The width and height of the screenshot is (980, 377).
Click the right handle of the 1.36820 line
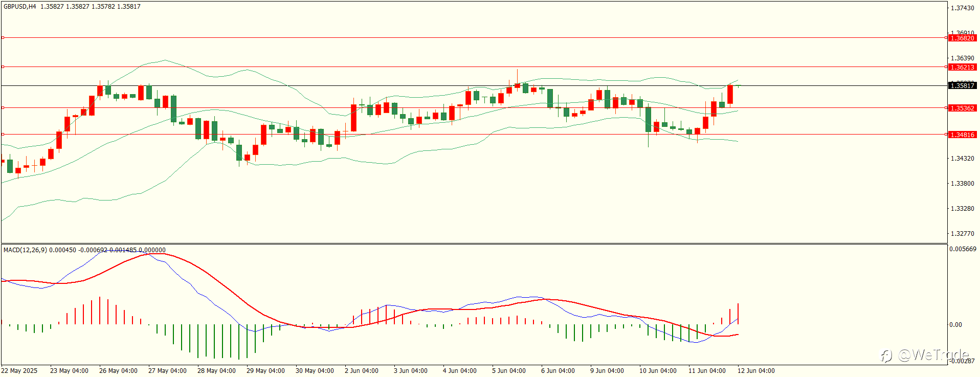[x=946, y=37]
